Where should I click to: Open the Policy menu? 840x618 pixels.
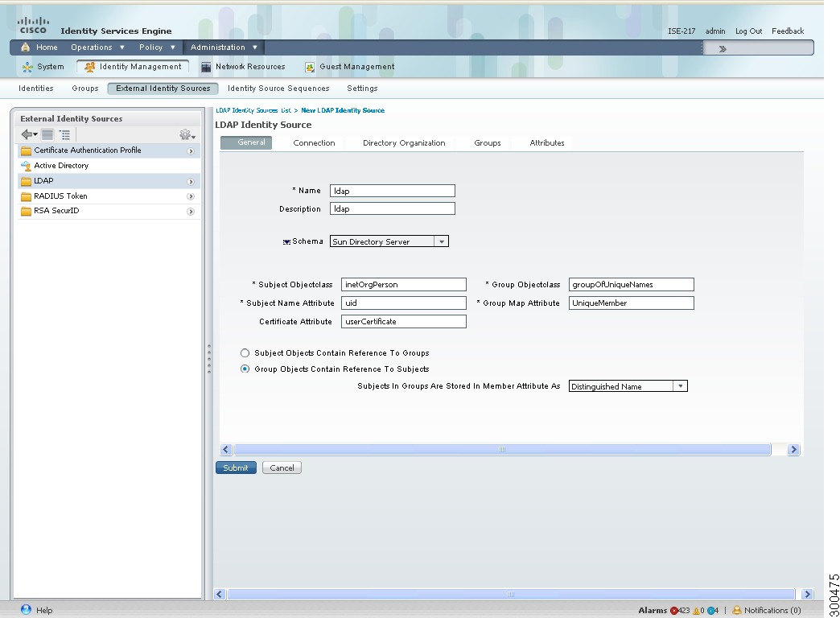(157, 47)
